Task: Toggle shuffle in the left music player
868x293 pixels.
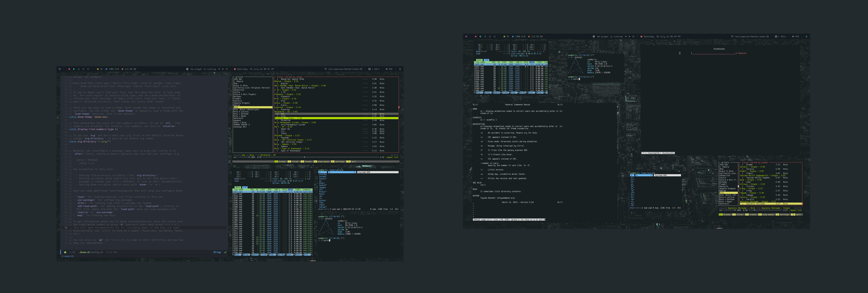Action: (394, 155)
